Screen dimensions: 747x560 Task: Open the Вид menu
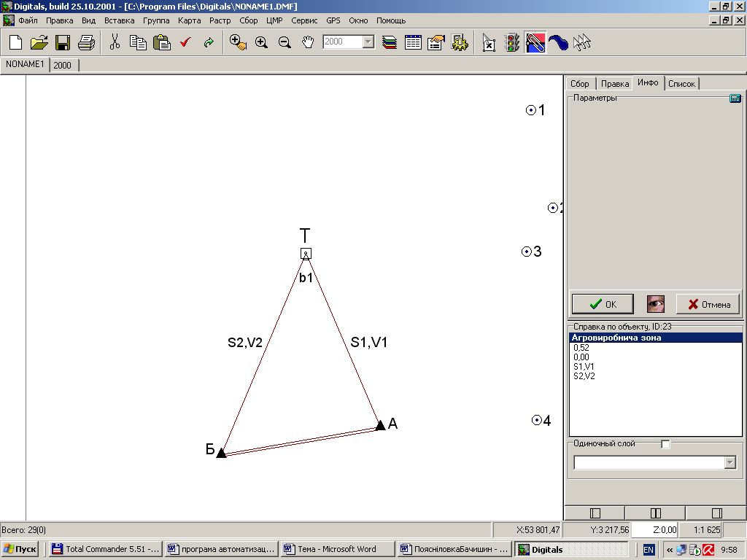click(88, 20)
